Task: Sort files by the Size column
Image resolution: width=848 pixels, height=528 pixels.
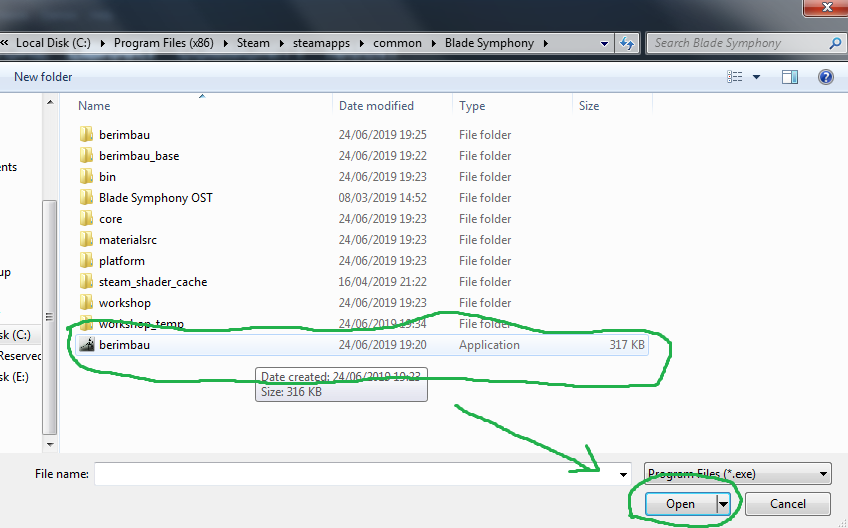Action: coord(589,105)
